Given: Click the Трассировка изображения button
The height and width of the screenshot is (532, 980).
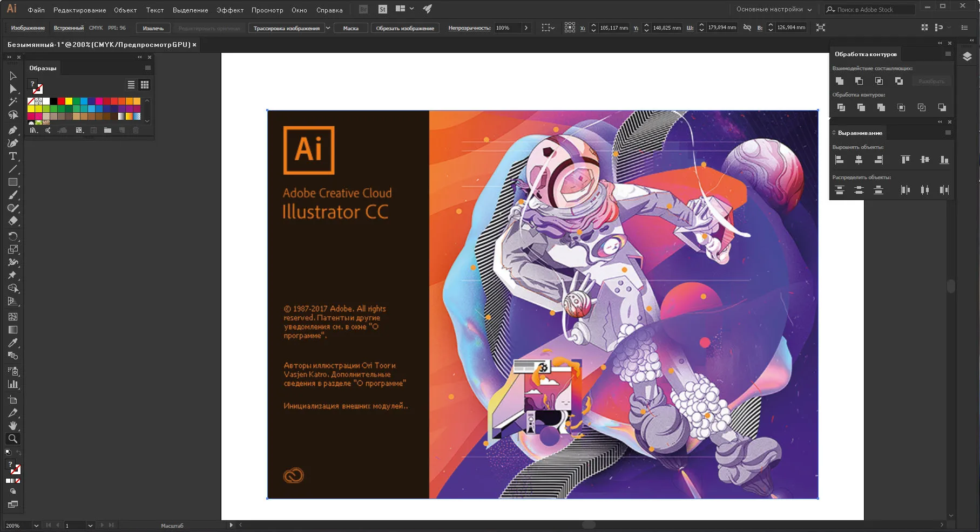Looking at the screenshot, I should click(286, 28).
